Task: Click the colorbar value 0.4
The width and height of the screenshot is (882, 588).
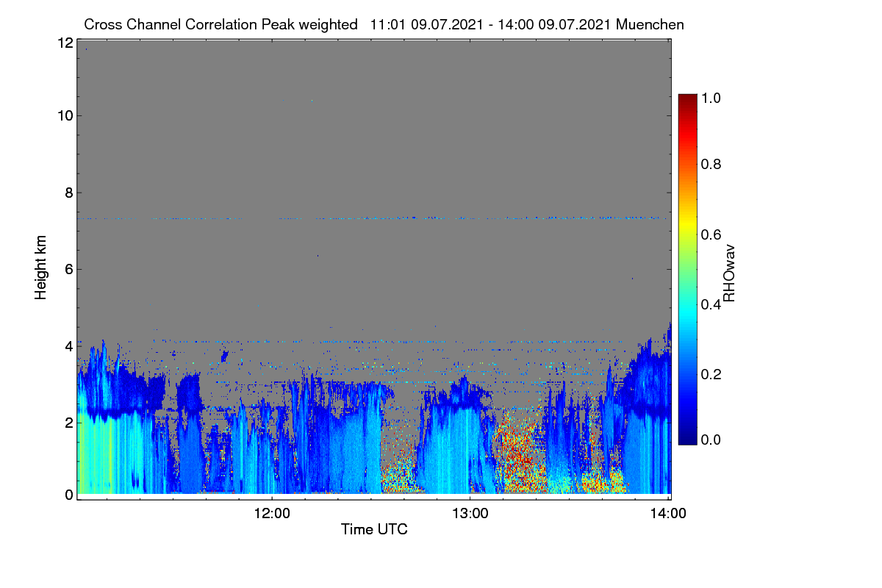Action: click(x=711, y=304)
